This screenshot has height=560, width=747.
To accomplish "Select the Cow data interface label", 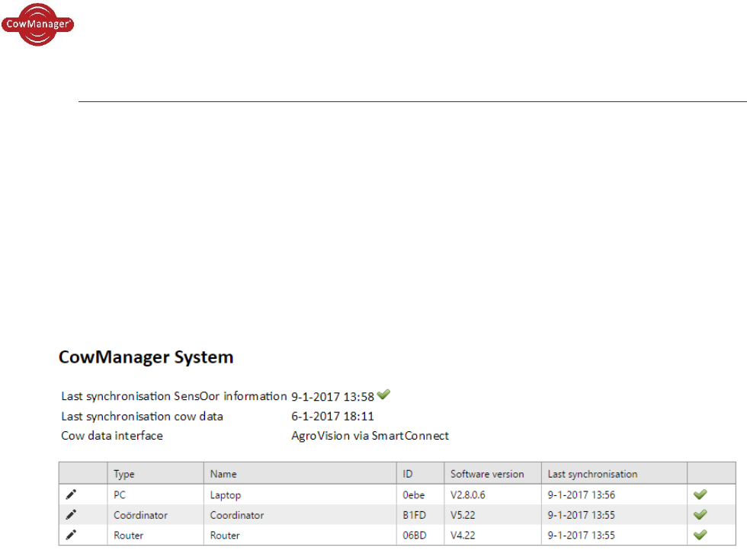I will [x=112, y=436].
